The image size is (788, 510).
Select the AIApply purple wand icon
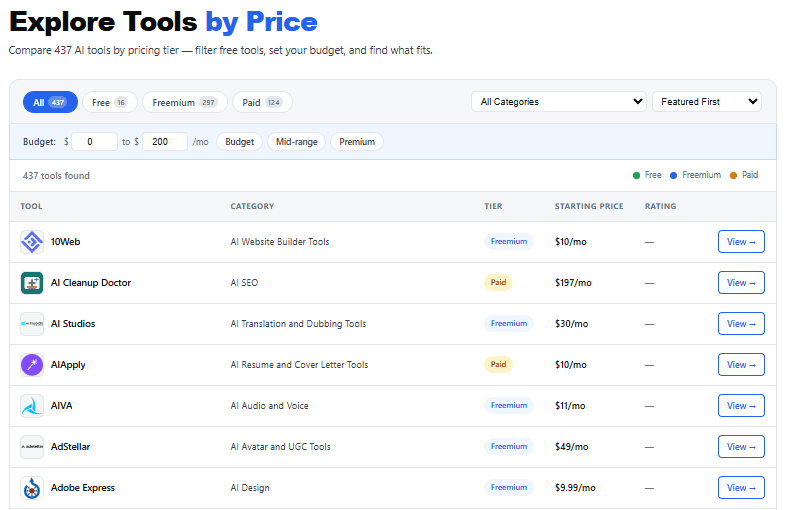click(x=32, y=365)
